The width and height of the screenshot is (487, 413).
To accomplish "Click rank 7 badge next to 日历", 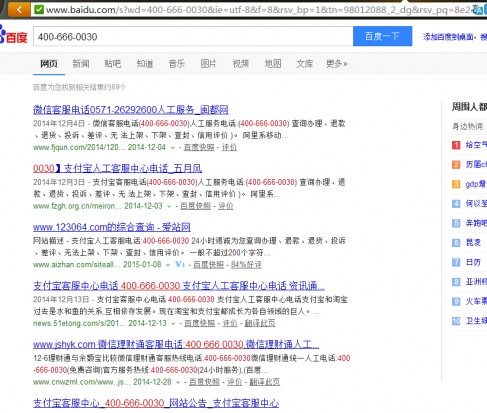I will point(456,262).
